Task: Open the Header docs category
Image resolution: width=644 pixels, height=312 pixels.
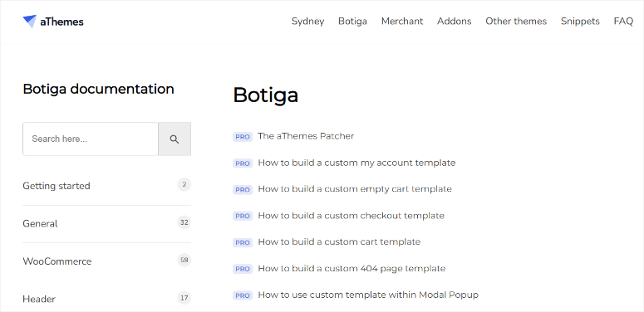Action: 39,299
